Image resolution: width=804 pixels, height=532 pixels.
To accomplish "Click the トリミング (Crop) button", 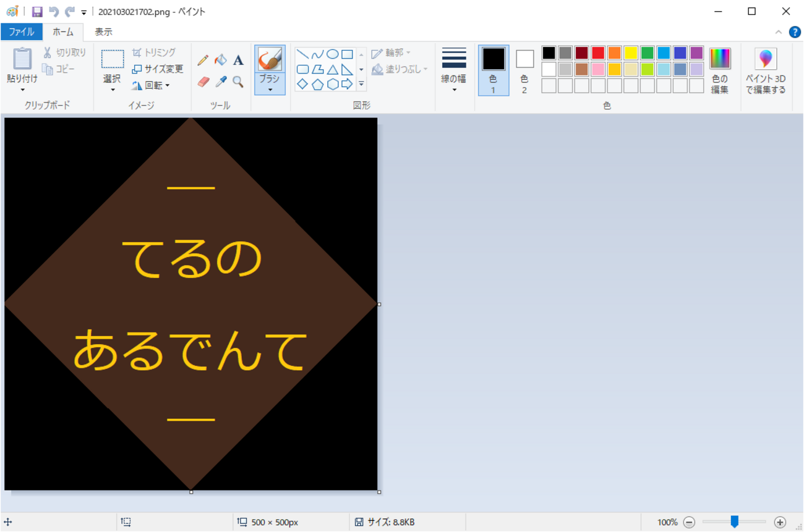I will (154, 53).
